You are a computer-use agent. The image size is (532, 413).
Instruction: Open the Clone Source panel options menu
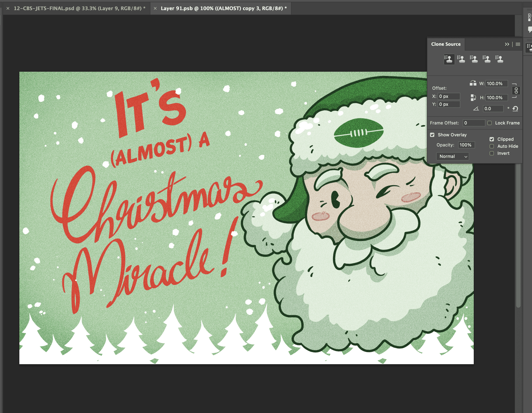518,44
